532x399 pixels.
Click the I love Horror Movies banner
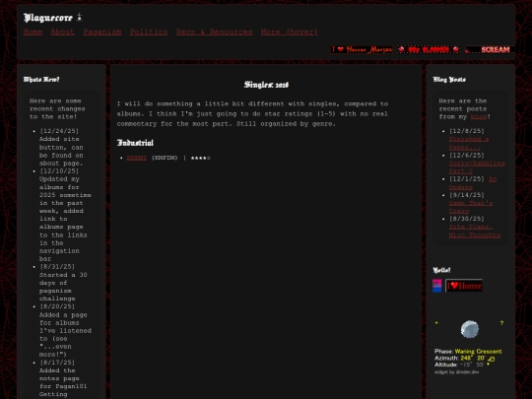click(362, 49)
